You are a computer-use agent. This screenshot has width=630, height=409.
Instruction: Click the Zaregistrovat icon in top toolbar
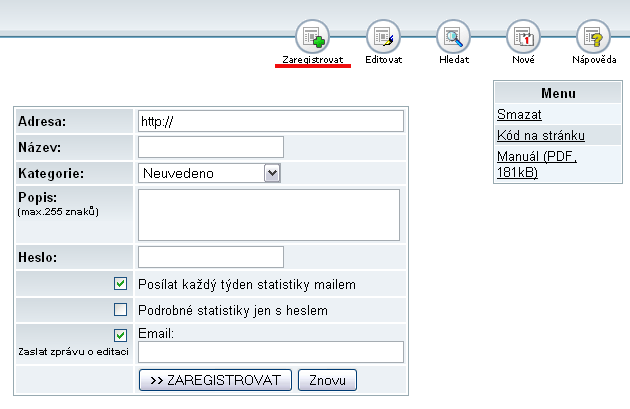pos(313,37)
